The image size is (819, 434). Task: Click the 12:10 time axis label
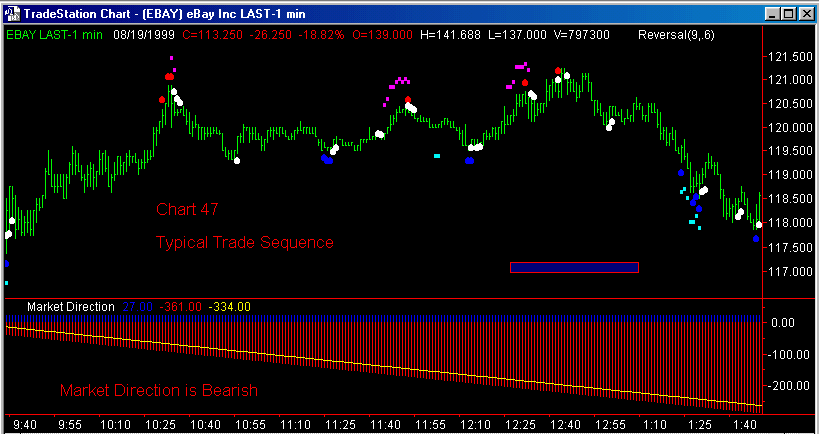tap(474, 425)
